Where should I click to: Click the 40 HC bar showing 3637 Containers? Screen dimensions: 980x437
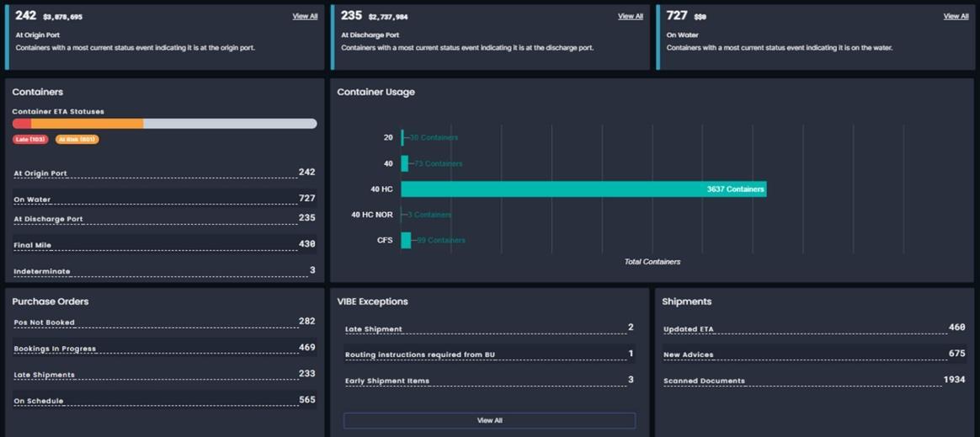pos(583,189)
